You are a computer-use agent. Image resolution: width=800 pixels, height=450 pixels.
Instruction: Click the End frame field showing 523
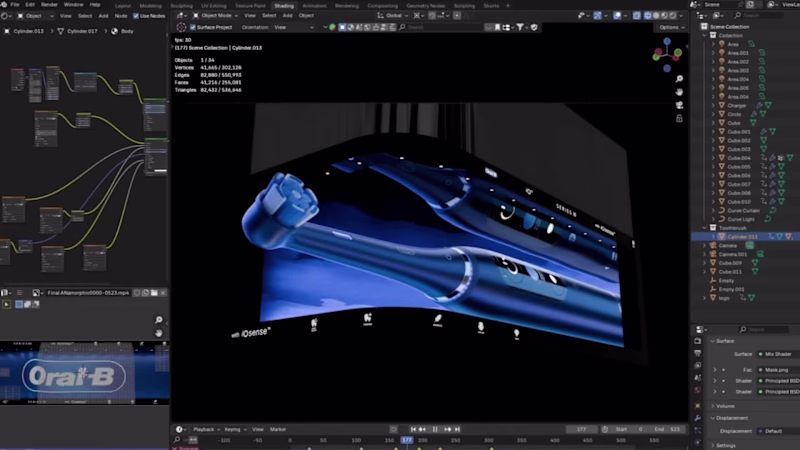tap(667, 430)
